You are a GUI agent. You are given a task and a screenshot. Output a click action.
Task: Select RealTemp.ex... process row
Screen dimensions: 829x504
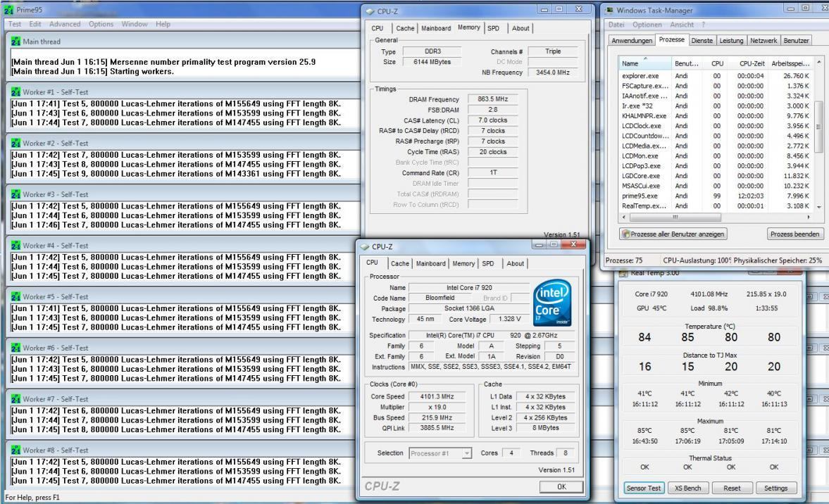click(716, 206)
